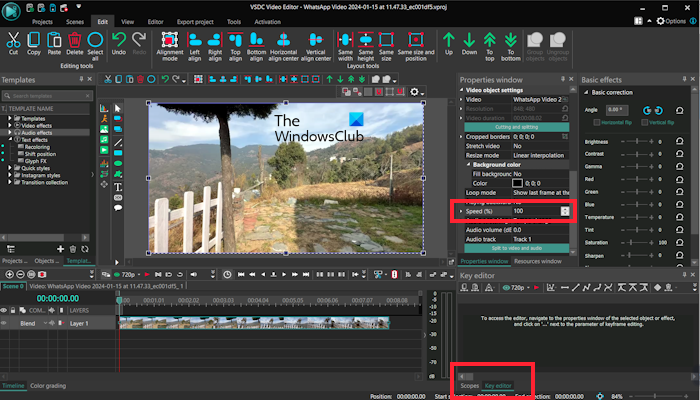The height and width of the screenshot is (400, 700).
Task: Move object Down with green arrow
Action: [469, 40]
